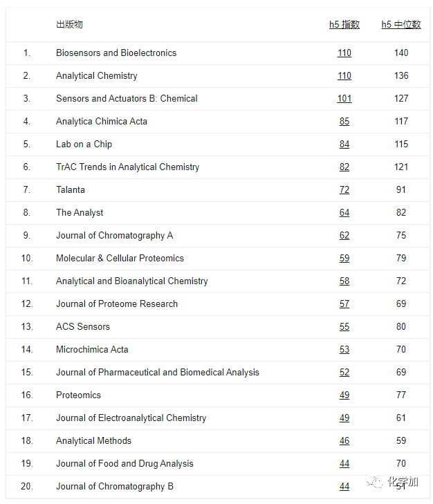433x504 pixels.
Task: Open the h5-index 101 link
Action: 344,99
